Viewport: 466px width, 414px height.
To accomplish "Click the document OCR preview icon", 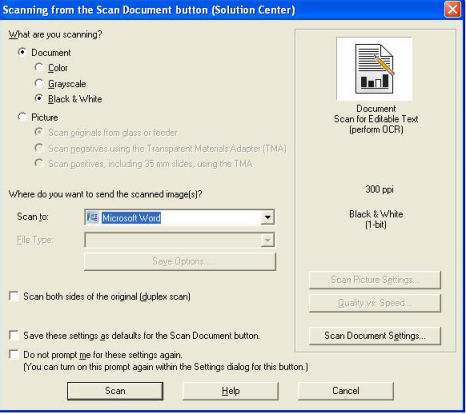I will tap(374, 69).
